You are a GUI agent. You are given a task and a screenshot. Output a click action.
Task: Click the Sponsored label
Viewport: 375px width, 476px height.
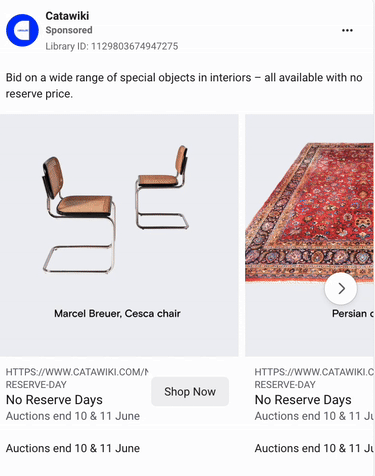pyautogui.click(x=69, y=30)
